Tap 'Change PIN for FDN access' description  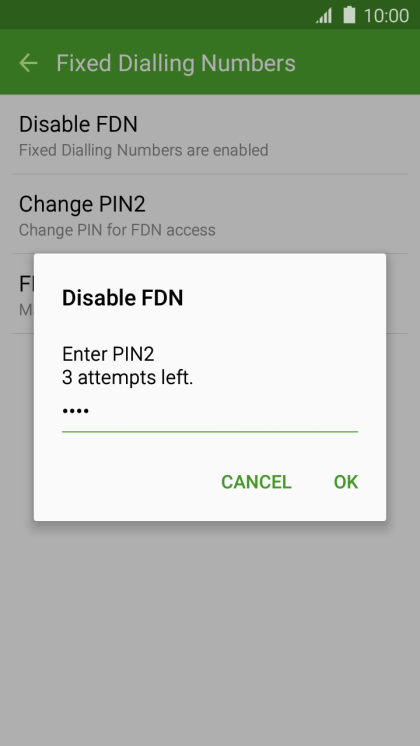[x=117, y=230]
